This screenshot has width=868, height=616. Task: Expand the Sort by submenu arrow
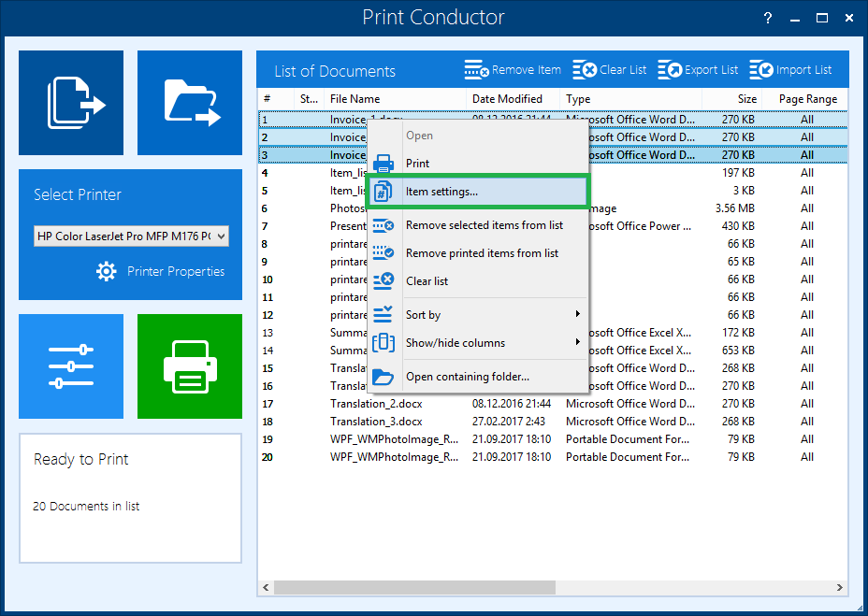tap(577, 314)
